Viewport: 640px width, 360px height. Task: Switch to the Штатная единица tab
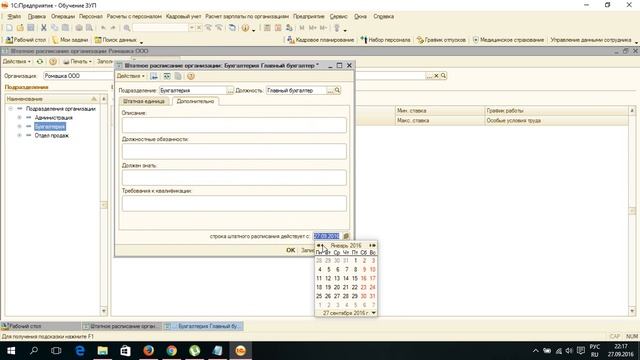tap(144, 101)
